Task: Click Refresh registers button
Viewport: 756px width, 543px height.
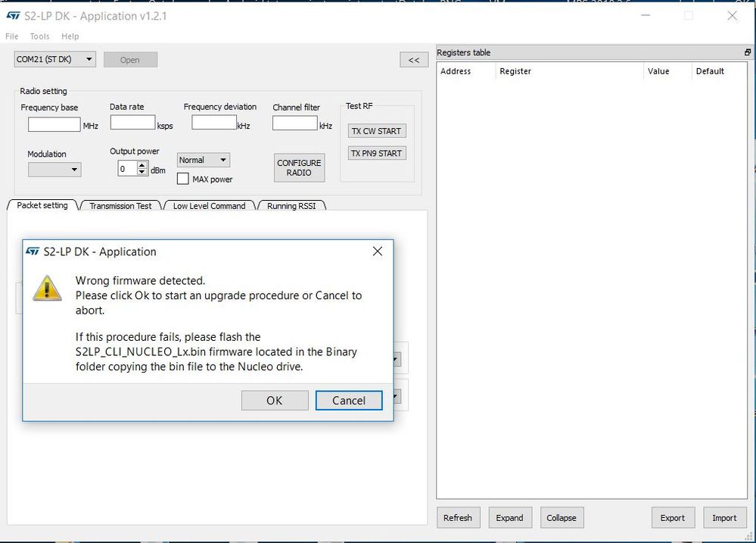Action: coord(458,517)
